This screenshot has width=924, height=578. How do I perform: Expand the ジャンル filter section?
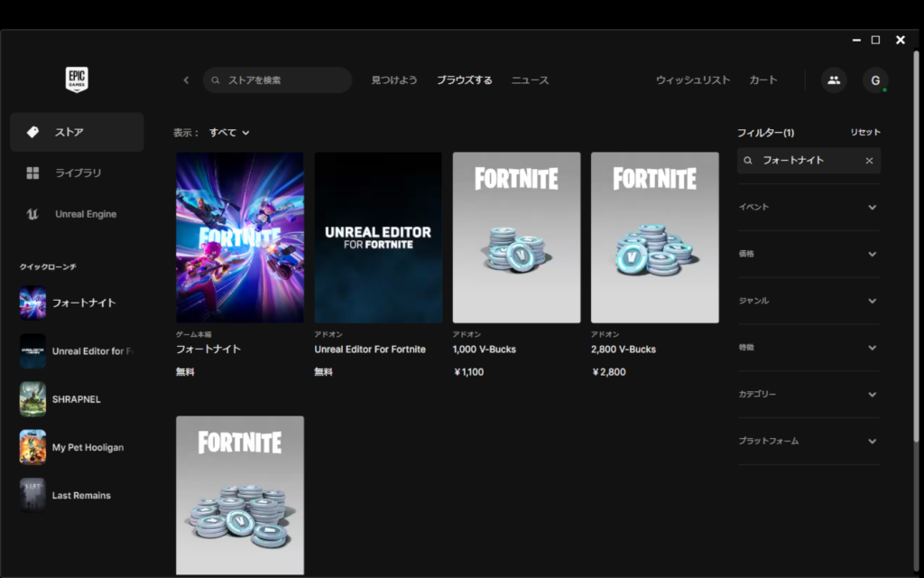click(808, 301)
